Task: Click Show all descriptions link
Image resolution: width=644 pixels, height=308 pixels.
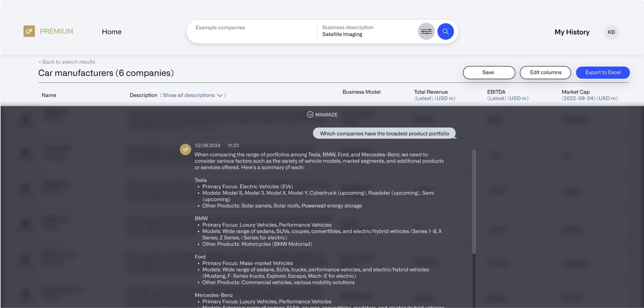Action: [x=189, y=95]
